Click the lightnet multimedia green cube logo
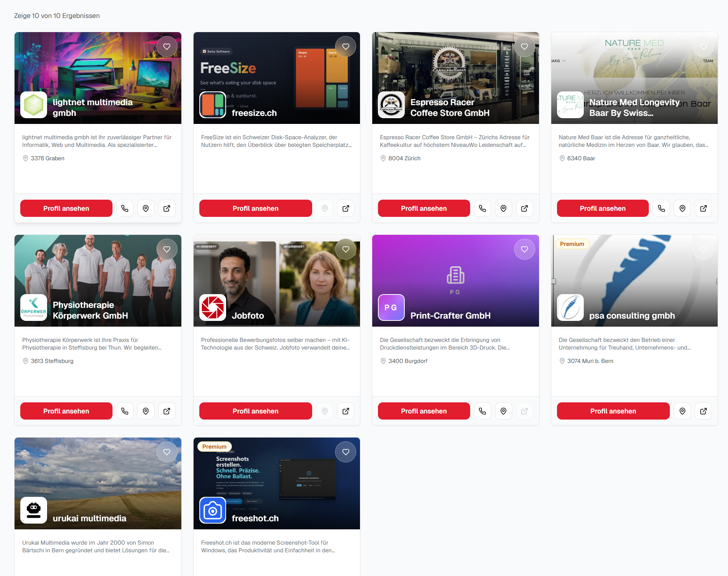Screen dimensions: 728x576 coord(34,105)
